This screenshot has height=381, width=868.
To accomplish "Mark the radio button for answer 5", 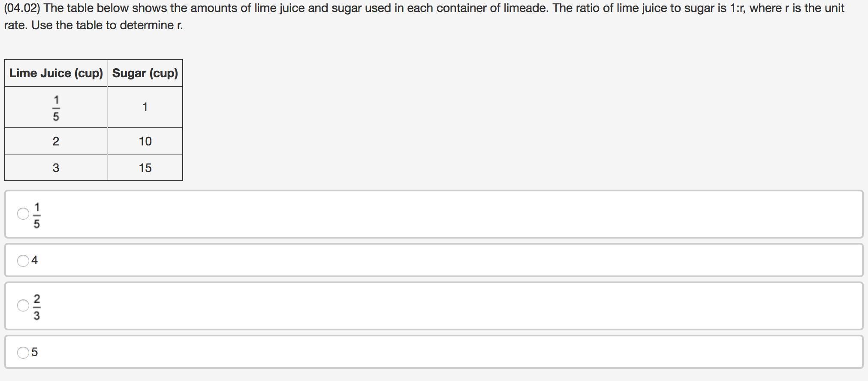I will click(23, 352).
